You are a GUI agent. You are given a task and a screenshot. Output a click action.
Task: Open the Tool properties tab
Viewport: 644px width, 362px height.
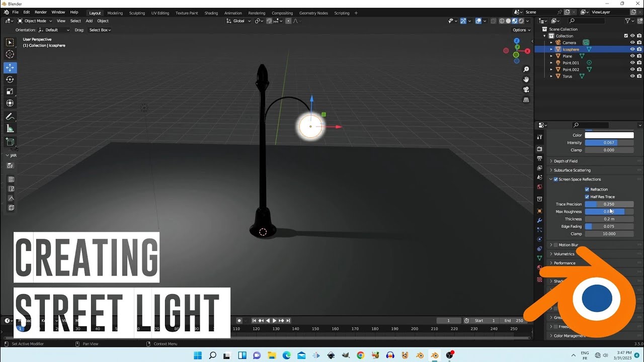[x=539, y=137]
